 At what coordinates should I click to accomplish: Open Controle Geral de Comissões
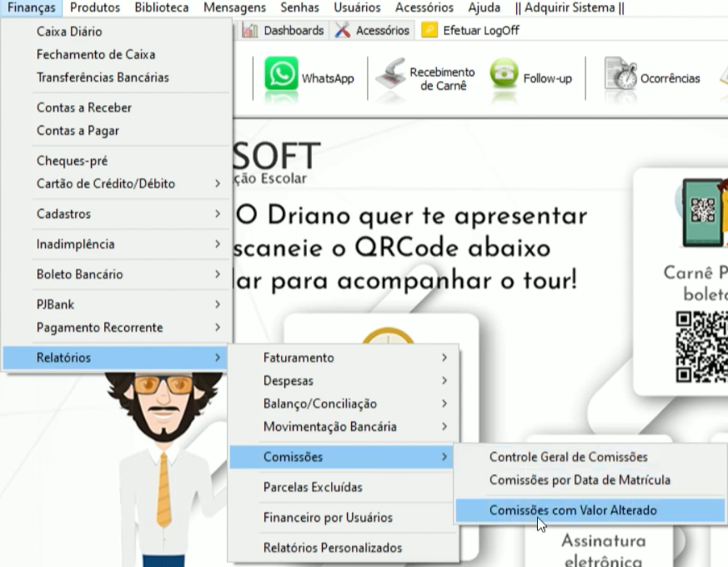tap(590, 457)
